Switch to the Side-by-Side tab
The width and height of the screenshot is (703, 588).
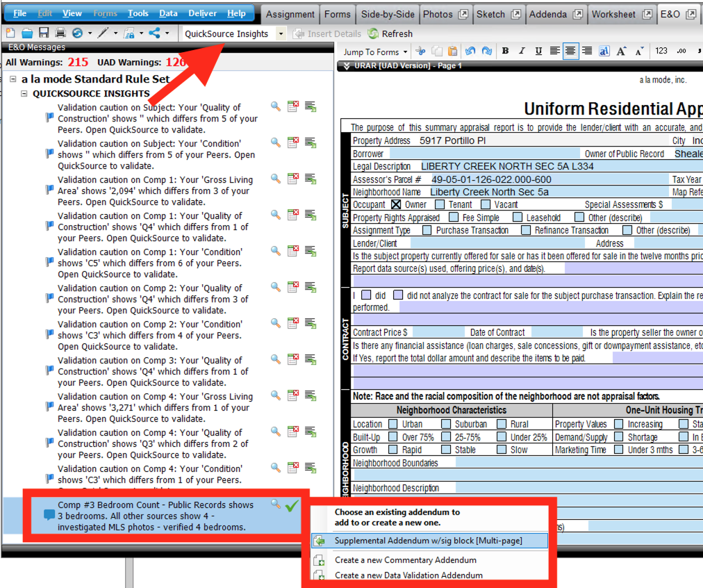388,15
